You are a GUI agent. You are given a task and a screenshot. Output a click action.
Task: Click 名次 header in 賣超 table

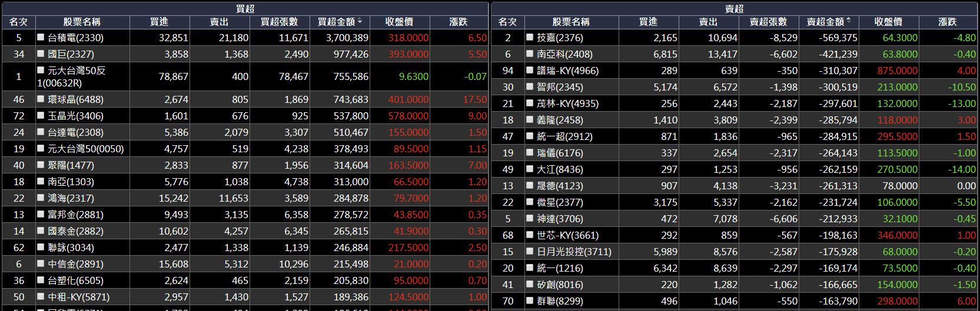pos(507,22)
